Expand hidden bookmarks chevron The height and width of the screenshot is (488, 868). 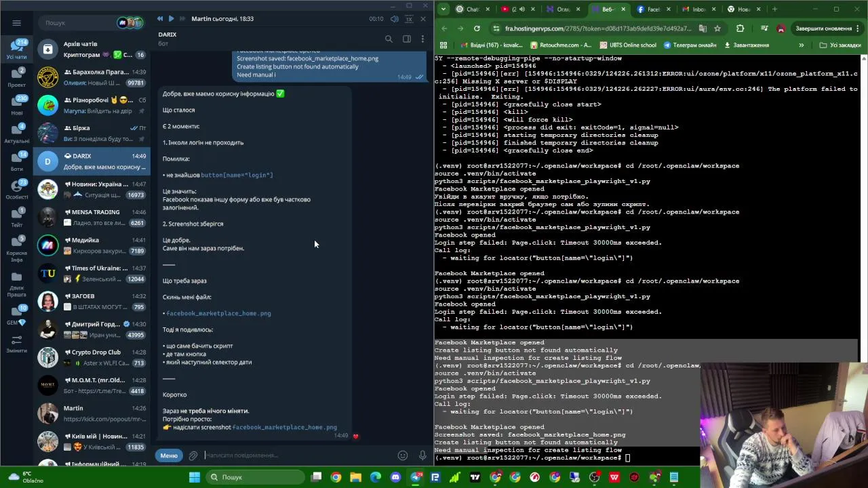tap(801, 45)
